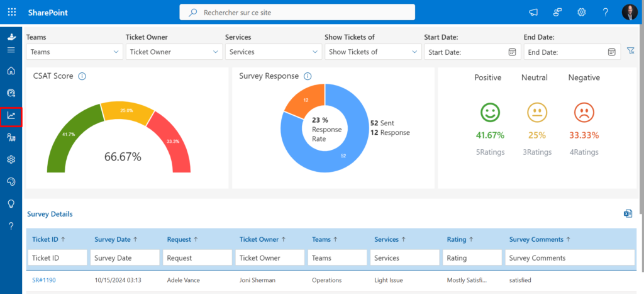
Task: Open sidebar settings gear icon
Action: [11, 159]
